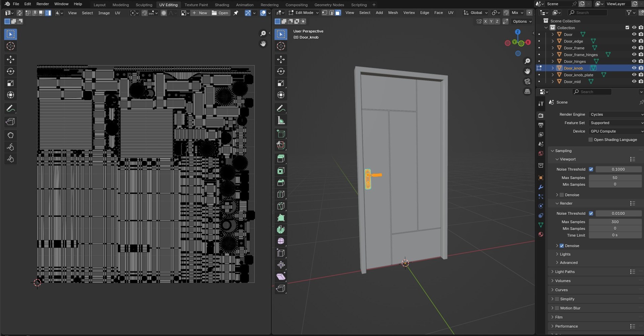This screenshot has height=336, width=644.
Task: Click the Time Limit field
Action: point(615,235)
